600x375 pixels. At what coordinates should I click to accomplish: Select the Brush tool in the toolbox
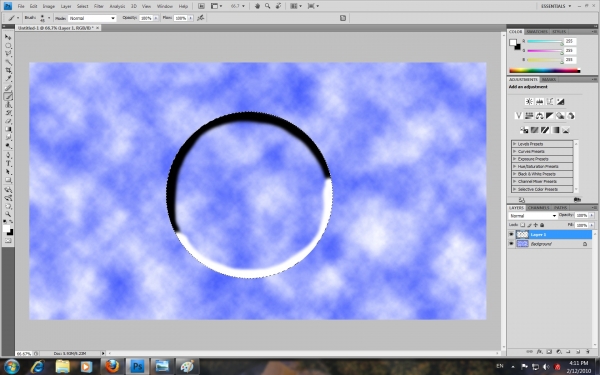coord(8,96)
